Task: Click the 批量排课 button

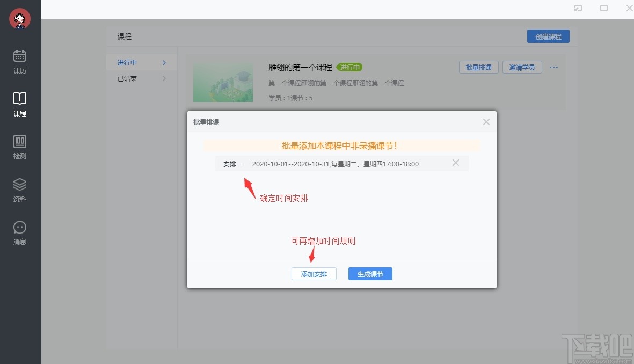Action: pos(478,67)
